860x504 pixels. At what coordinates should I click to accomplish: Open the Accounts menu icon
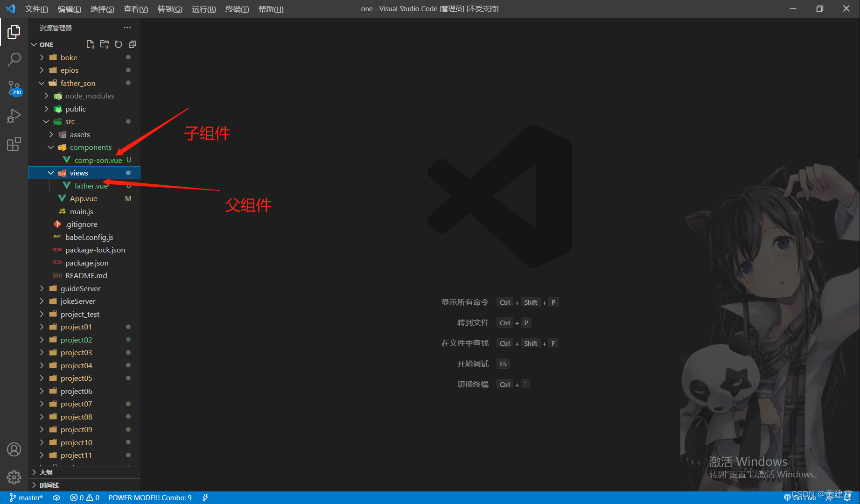[x=14, y=449]
